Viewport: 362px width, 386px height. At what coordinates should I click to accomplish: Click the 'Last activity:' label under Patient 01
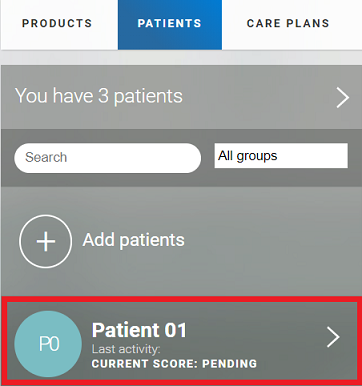click(126, 349)
